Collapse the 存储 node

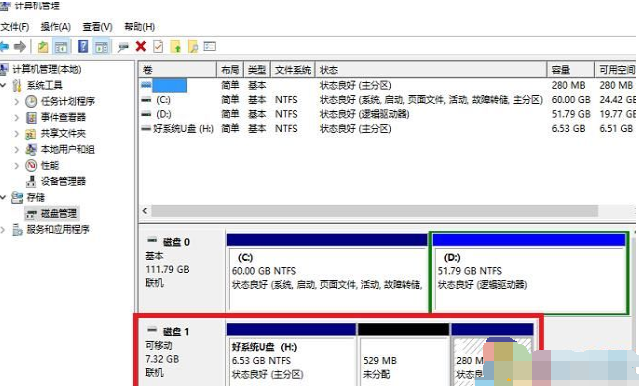click(4, 197)
